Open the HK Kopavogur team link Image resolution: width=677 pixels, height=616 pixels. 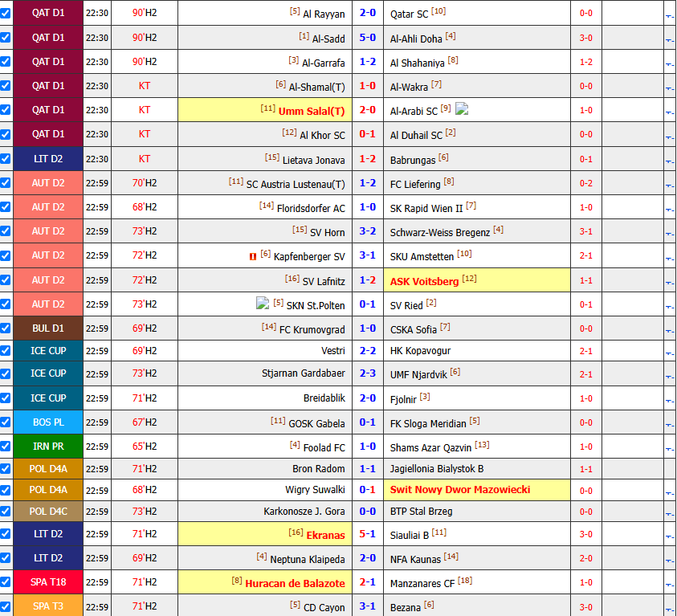[x=420, y=351]
